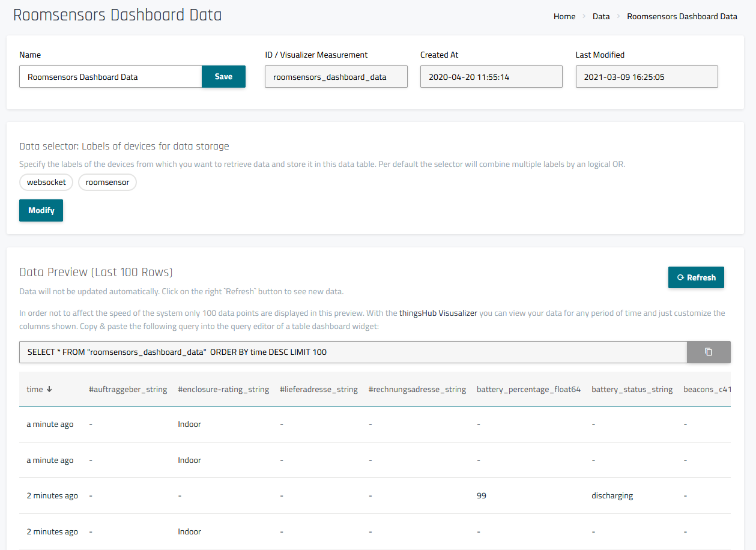Edit the Name input field
This screenshot has width=756, height=550.
click(110, 77)
